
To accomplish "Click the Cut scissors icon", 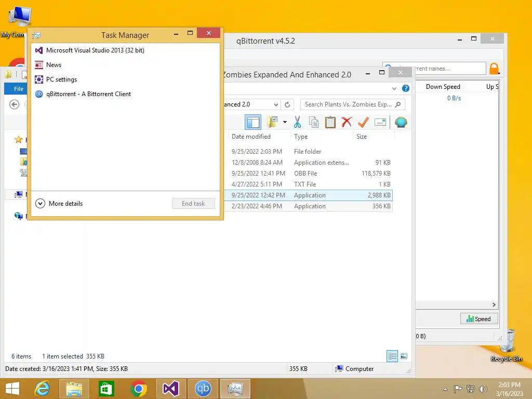I will tap(298, 122).
